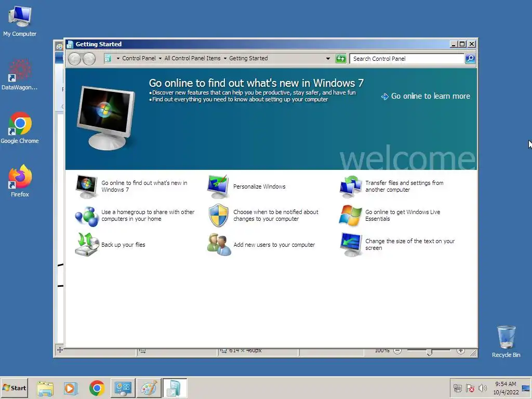Select the Firefox desktop shortcut
The image size is (532, 399).
pyautogui.click(x=20, y=181)
